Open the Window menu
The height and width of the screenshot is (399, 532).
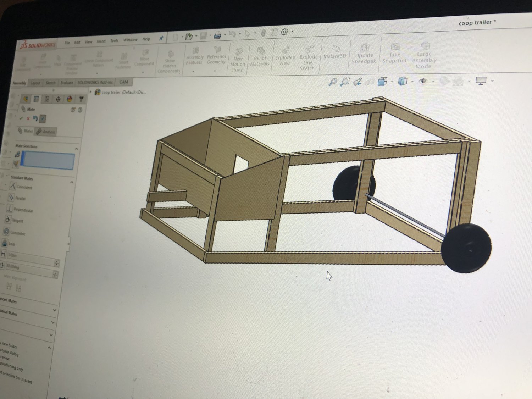[x=130, y=40]
